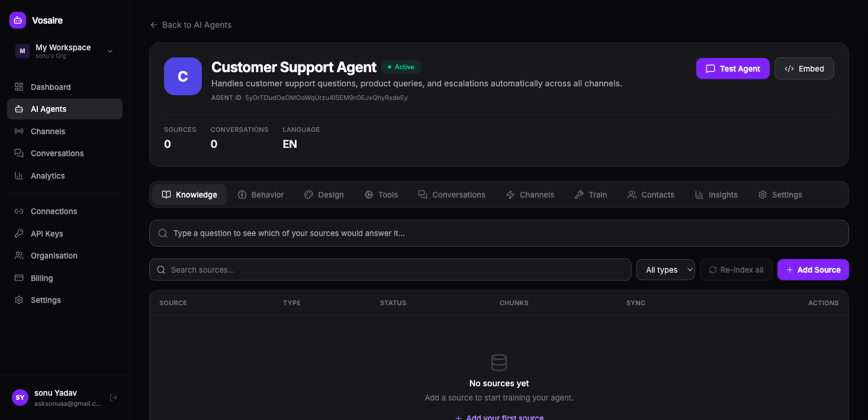Click the asksonuaa@gmail email text

(x=67, y=403)
